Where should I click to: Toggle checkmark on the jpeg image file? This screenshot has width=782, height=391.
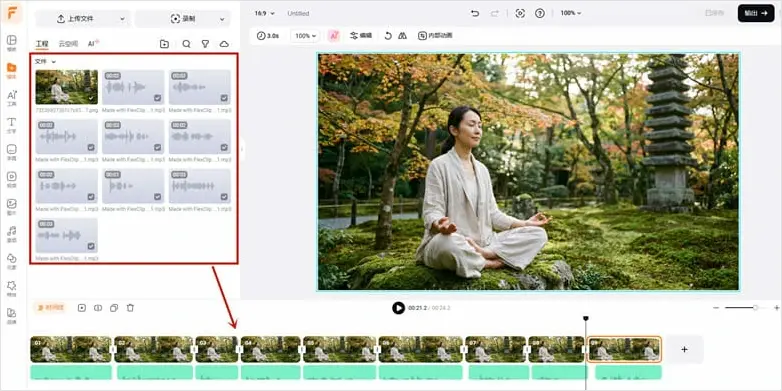[91, 98]
